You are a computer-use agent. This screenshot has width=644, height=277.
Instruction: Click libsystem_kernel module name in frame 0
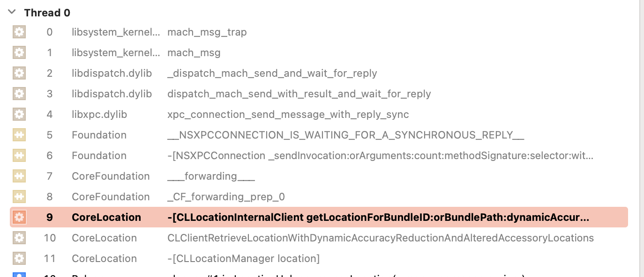point(116,32)
